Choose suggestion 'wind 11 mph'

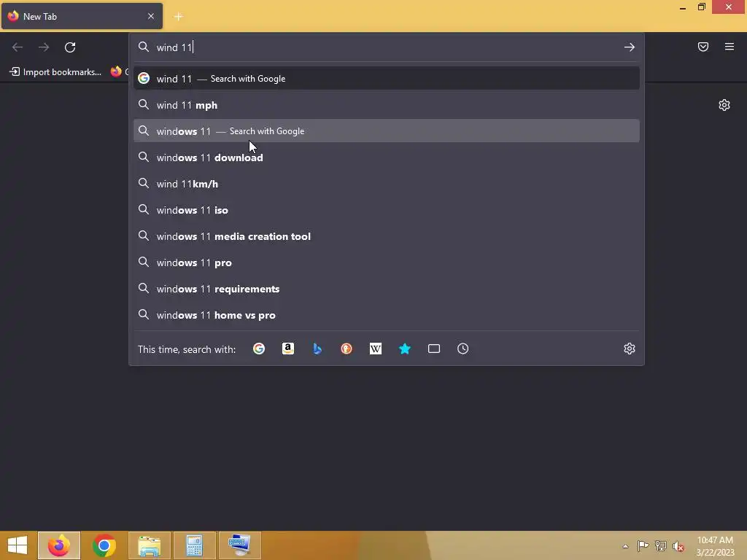387,105
